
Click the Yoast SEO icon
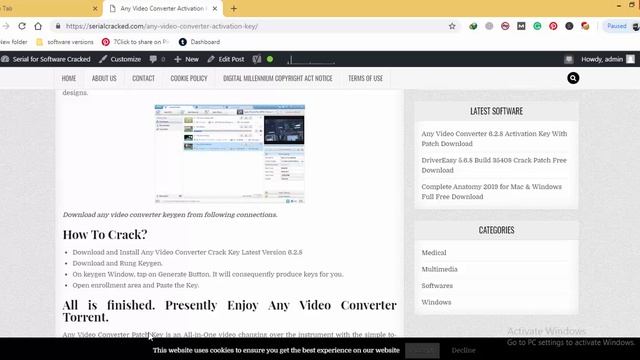[256, 59]
